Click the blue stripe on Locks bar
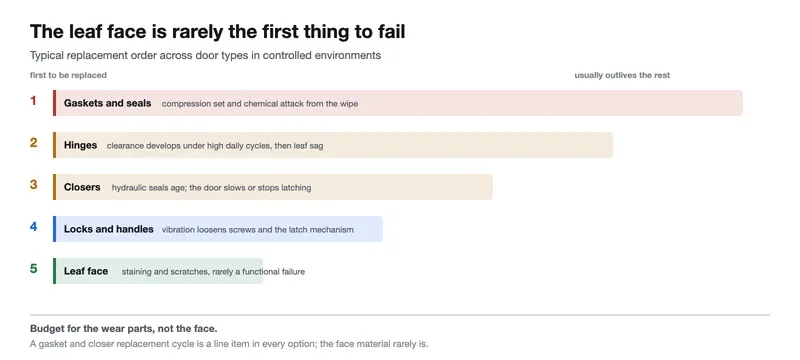The height and width of the screenshot is (360, 800). click(x=54, y=229)
